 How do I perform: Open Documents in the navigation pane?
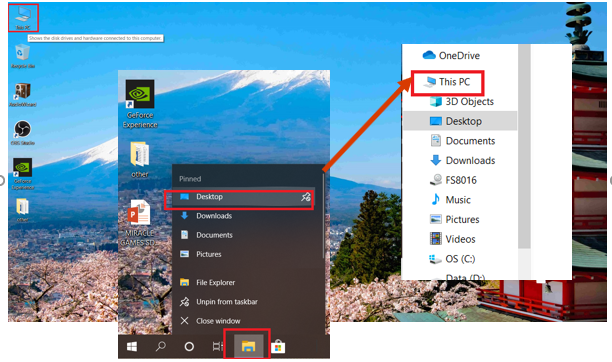(463, 141)
